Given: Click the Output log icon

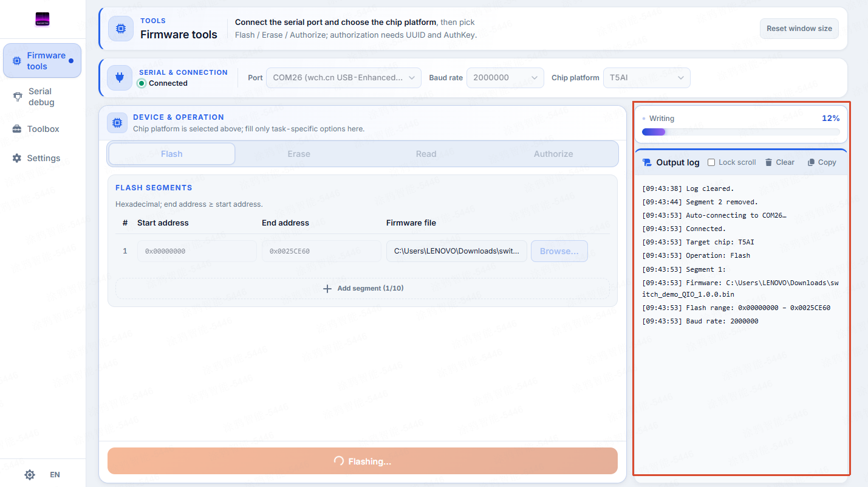Looking at the screenshot, I should [x=647, y=162].
